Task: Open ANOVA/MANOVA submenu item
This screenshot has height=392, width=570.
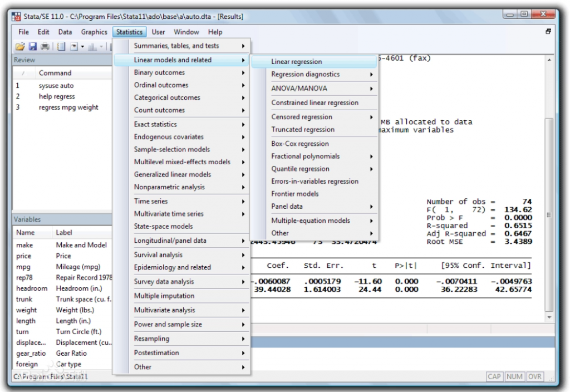Action: click(314, 89)
